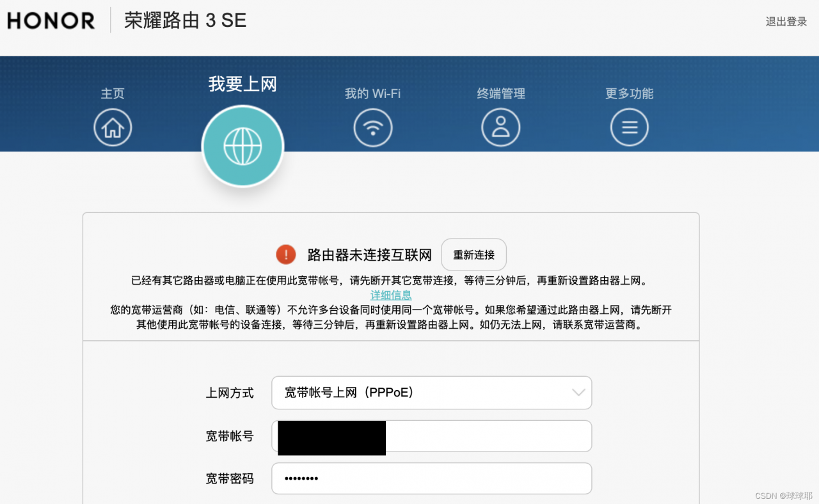Screen dimensions: 819x504
Task: Click the 宽带密码 password input field
Action: (431, 478)
